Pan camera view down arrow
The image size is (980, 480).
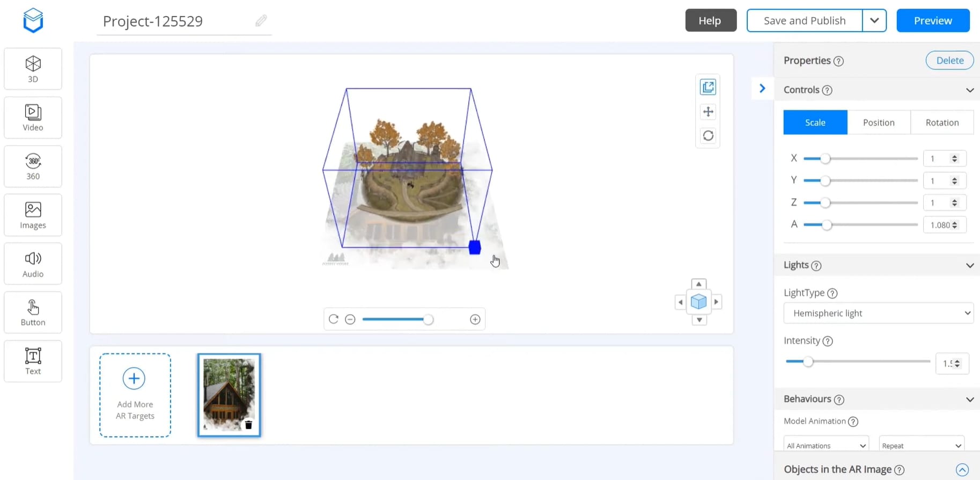(x=699, y=320)
